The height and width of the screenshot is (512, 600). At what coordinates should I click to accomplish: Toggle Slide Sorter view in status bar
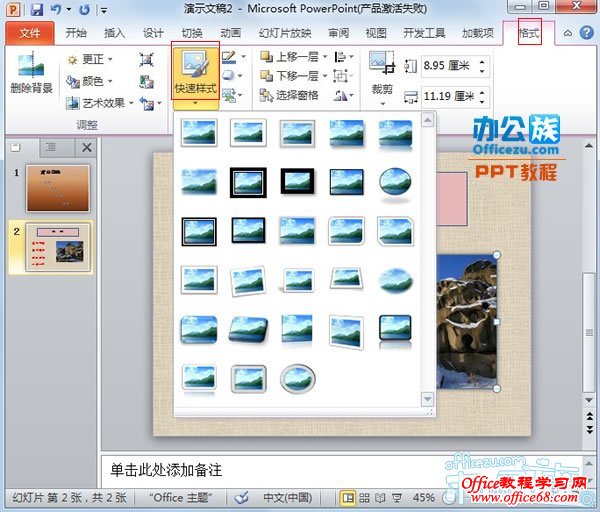tap(364, 497)
